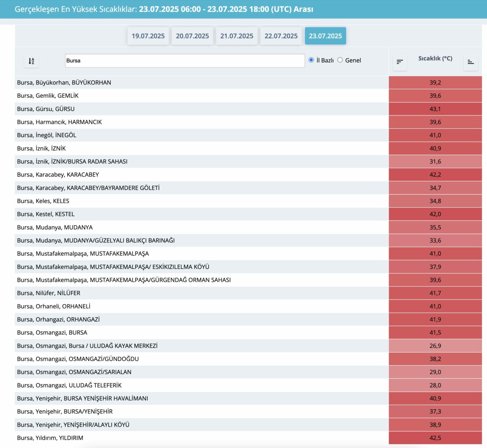This screenshot has height=448, width=487.
Task: Select the Bursa, Gürsu, GÜRSU row
Action: (46, 109)
